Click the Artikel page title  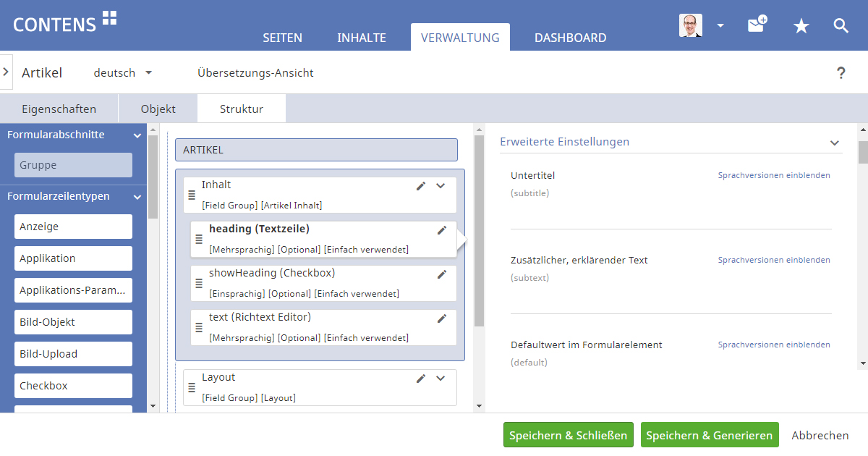pyautogui.click(x=42, y=73)
